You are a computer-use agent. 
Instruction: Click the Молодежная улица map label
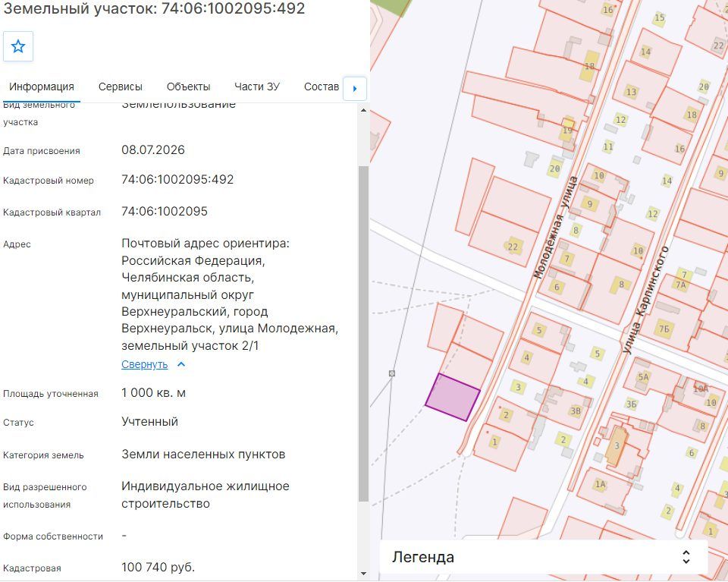(555, 228)
